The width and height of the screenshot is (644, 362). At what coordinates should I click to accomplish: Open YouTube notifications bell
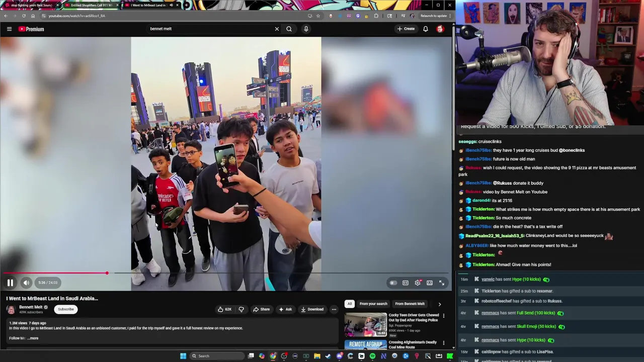click(426, 29)
